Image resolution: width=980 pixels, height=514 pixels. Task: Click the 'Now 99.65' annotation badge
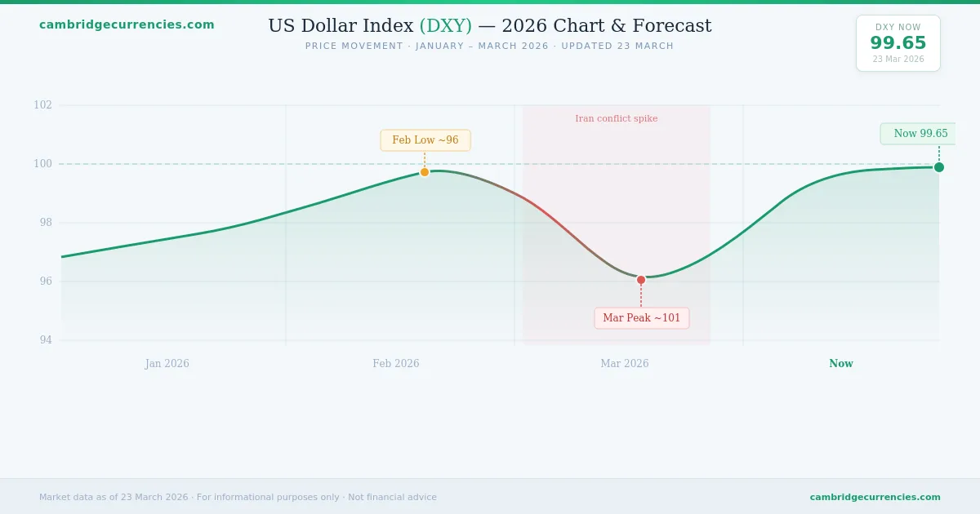[920, 134]
